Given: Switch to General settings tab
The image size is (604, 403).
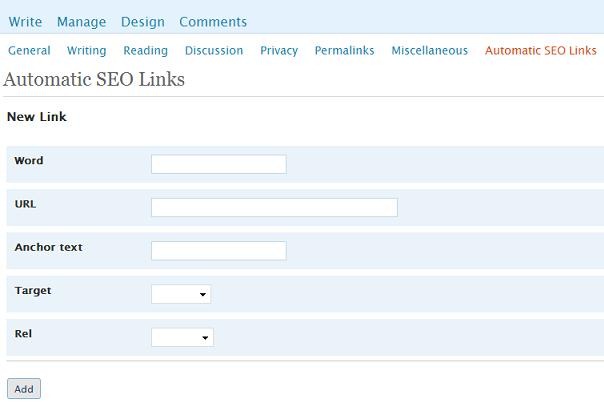Looking at the screenshot, I should [29, 50].
